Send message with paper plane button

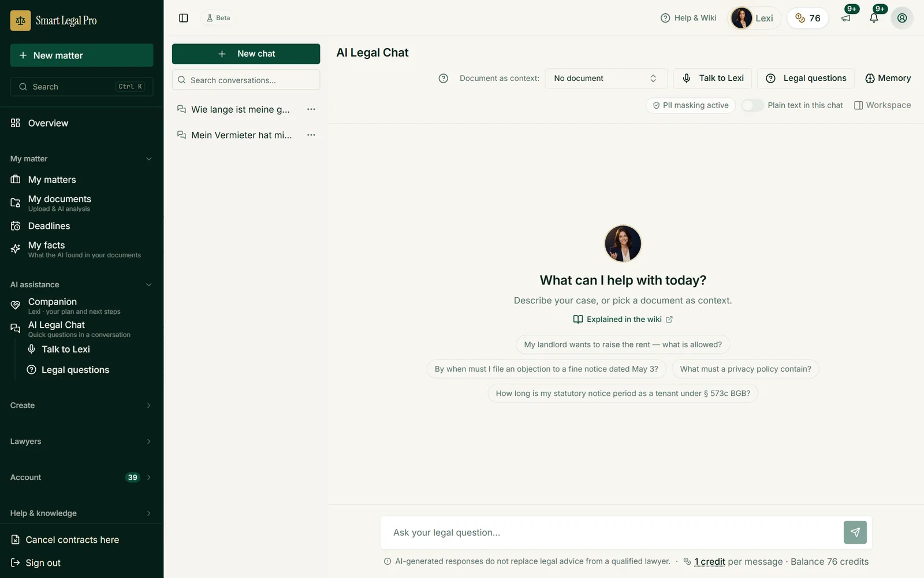click(855, 532)
